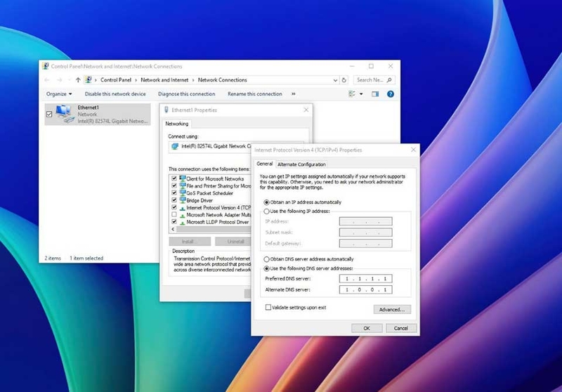Toggle the Ethernet1 item checkbox
Image resolution: width=562 pixels, height=392 pixels.
tap(49, 115)
